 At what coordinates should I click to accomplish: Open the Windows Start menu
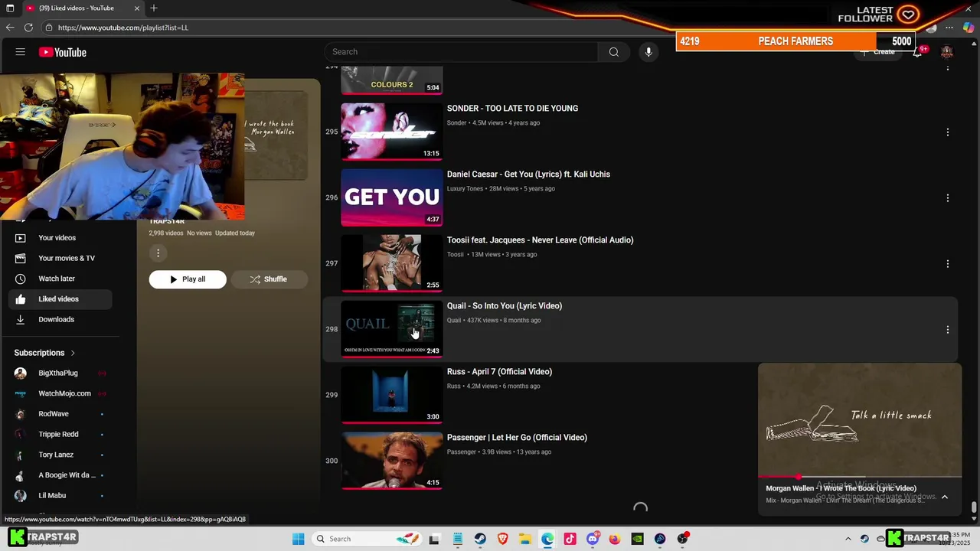click(x=298, y=539)
